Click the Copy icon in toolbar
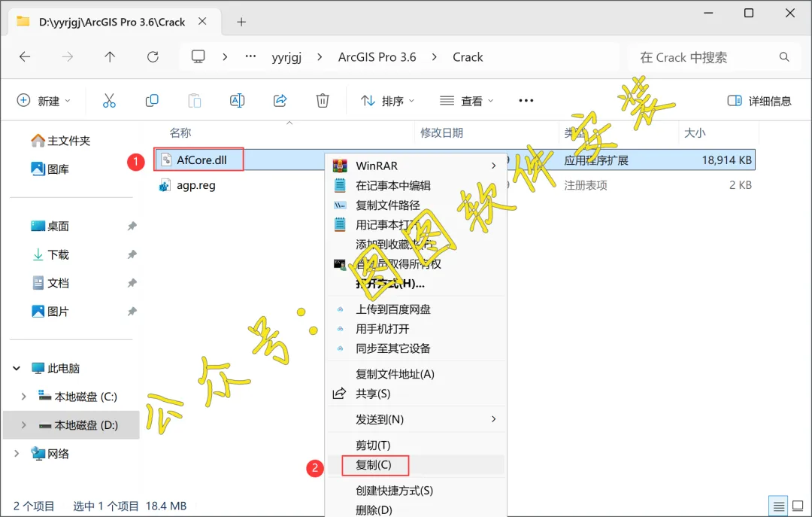 pyautogui.click(x=152, y=101)
